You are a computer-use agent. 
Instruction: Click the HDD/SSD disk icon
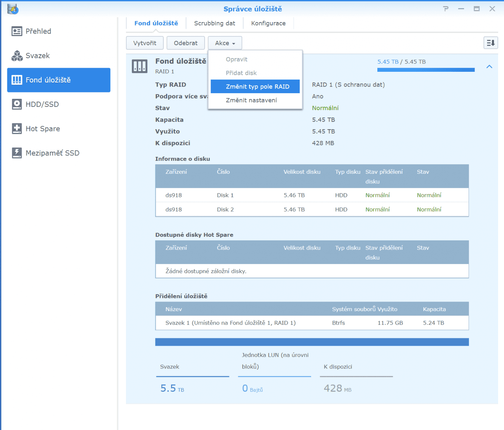(17, 104)
